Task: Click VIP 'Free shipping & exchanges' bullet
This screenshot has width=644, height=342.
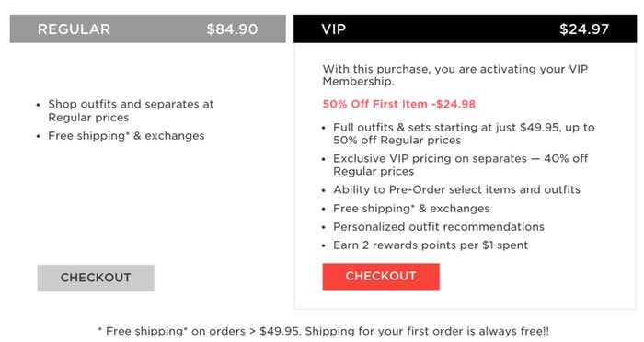Action: 411,209
